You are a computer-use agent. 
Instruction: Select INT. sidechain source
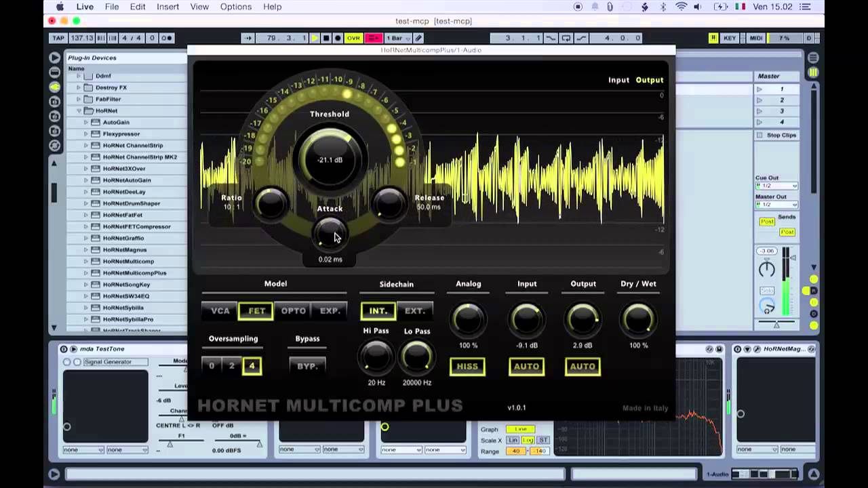378,311
